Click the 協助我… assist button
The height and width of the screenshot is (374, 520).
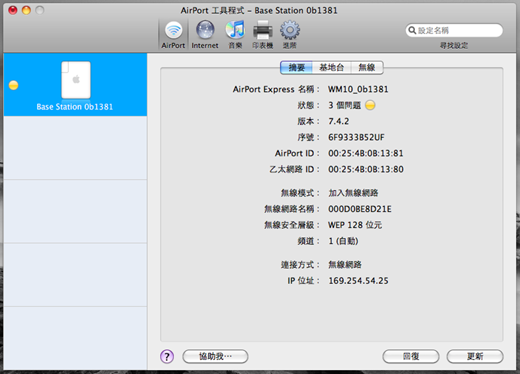tap(215, 356)
